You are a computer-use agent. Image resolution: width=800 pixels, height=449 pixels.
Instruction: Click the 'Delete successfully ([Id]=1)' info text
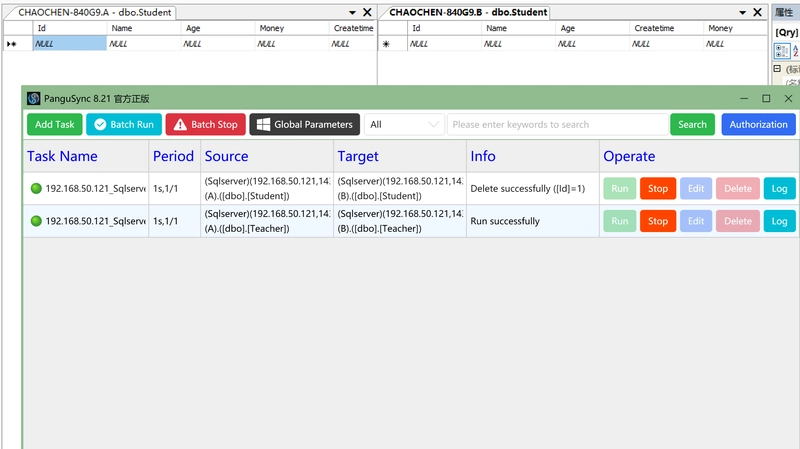(528, 189)
